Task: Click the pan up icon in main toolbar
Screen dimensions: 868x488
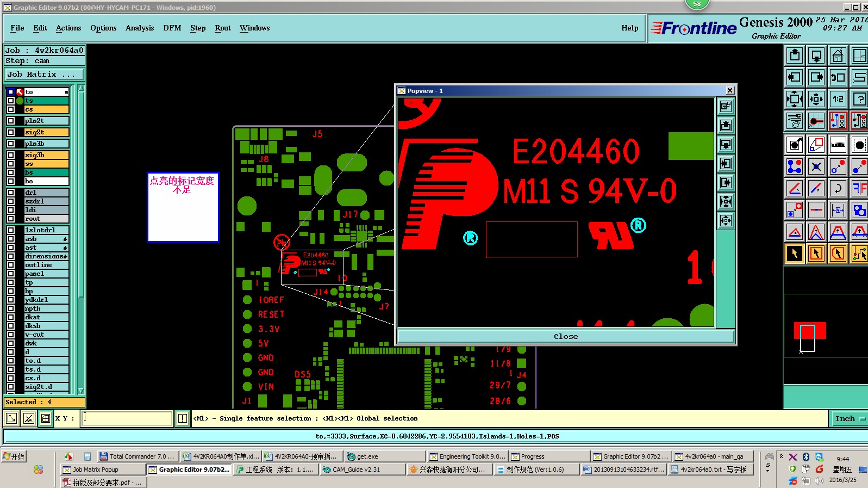Action: pyautogui.click(x=795, y=55)
